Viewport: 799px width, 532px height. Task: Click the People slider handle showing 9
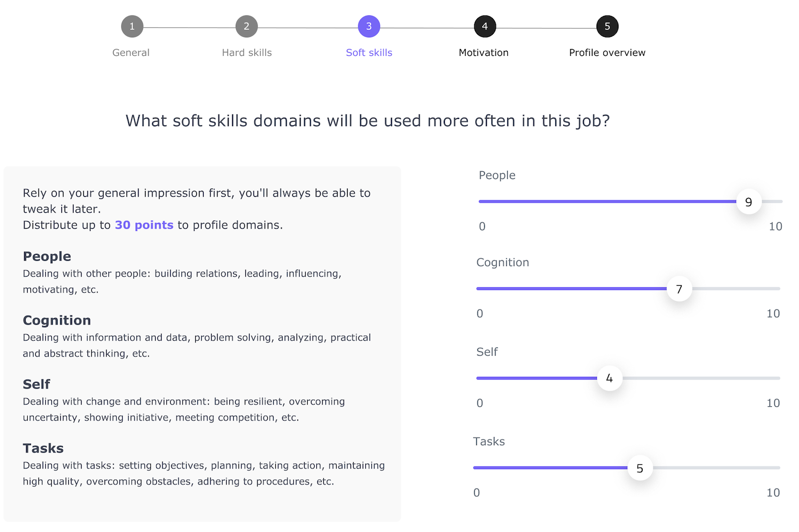click(x=749, y=201)
